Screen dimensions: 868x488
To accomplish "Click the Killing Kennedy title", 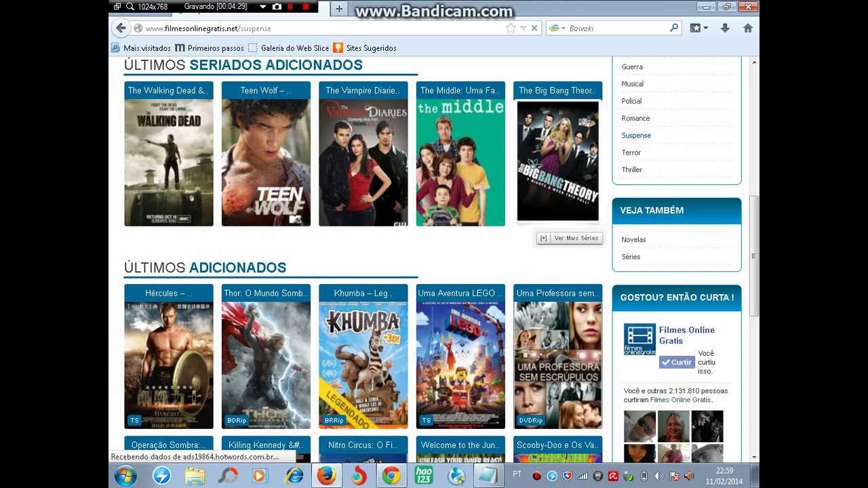I will click(x=266, y=445).
